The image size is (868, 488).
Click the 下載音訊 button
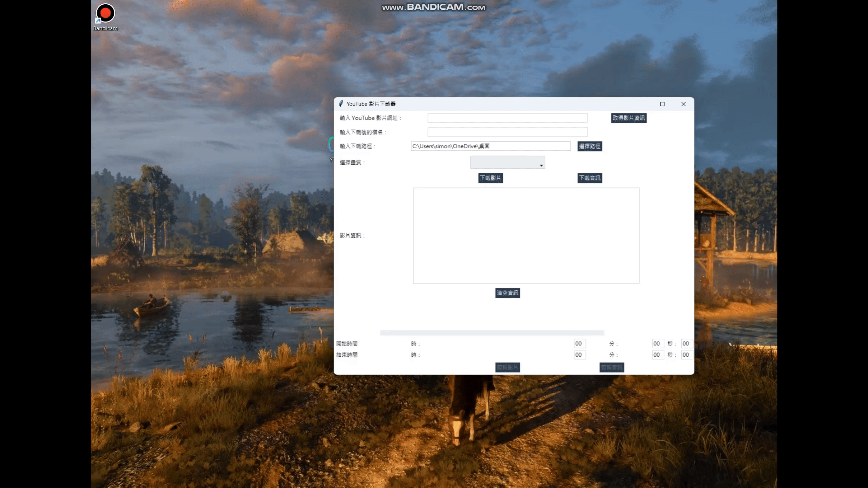[589, 178]
